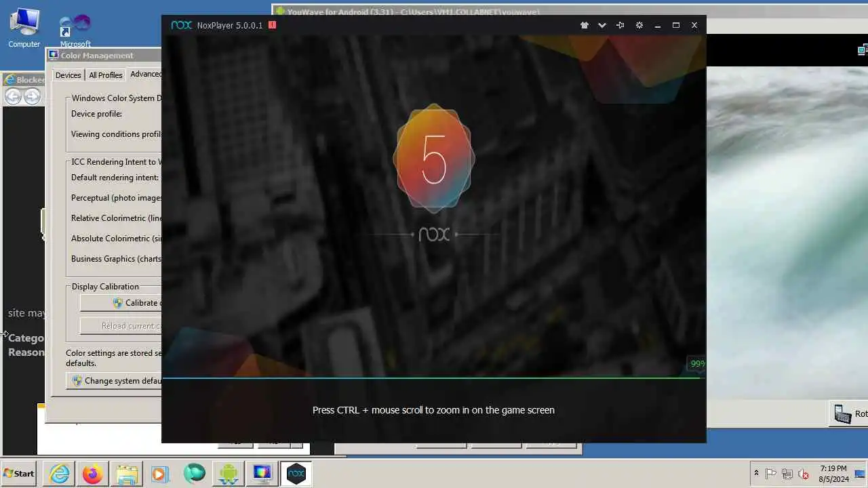This screenshot has width=868, height=488.
Task: Click the Absolute Colorimetric label
Action: (x=116, y=239)
